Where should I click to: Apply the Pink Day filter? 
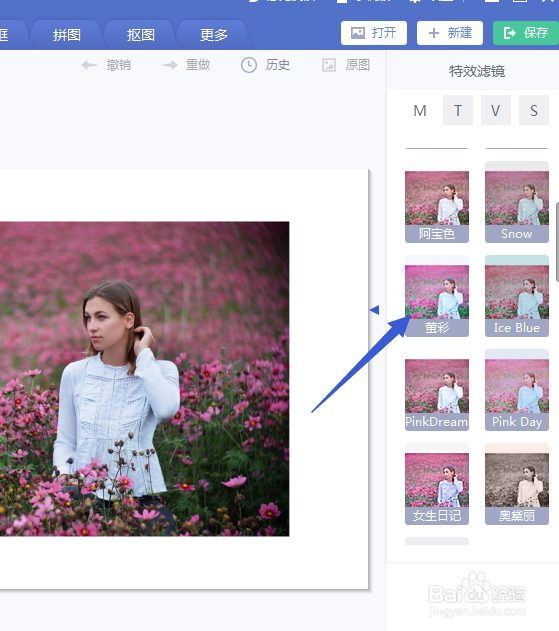point(517,390)
